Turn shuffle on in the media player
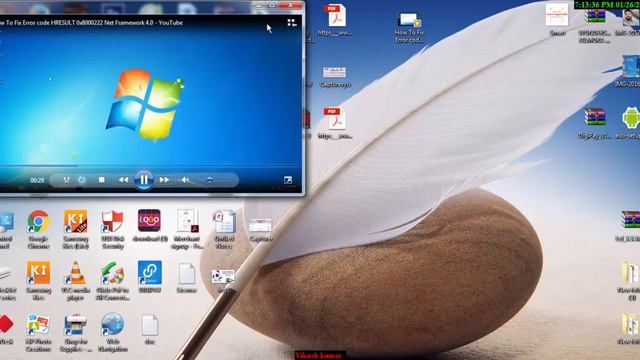Screen dimensions: 640x360 (66, 180)
